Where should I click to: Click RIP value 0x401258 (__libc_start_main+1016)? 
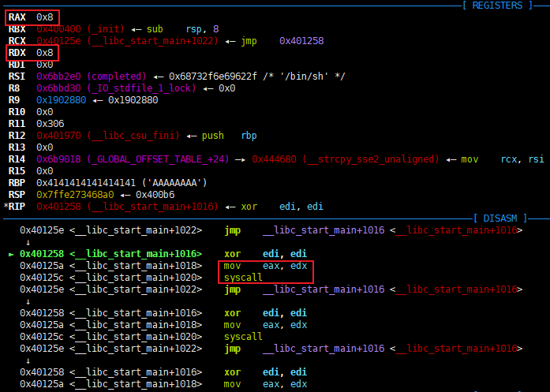point(127,207)
